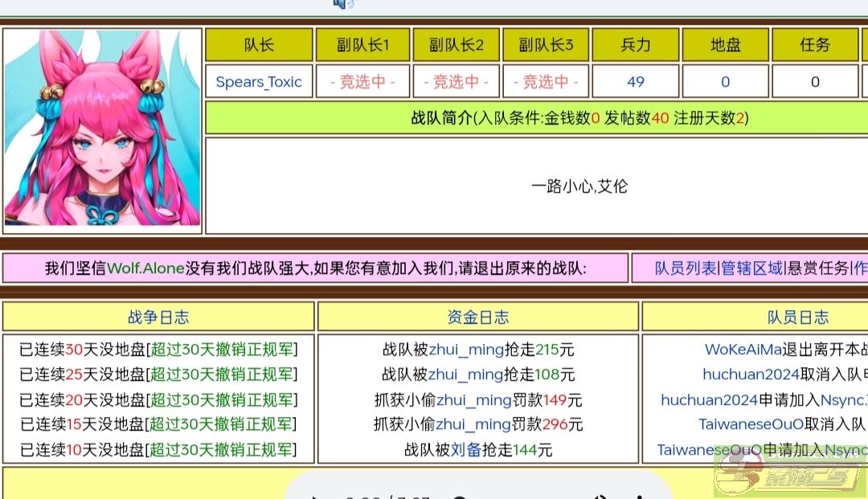Open the 刘备 user link in 抢走144元 row
The width and height of the screenshot is (868, 499).
click(465, 450)
